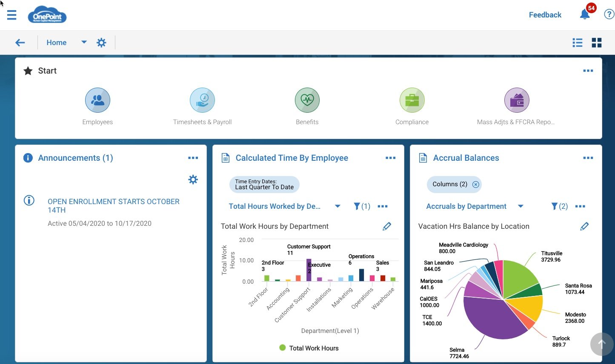Open the OPEN ENROLLMENT STARTS OCTOBER 14TH announcement

[114, 206]
